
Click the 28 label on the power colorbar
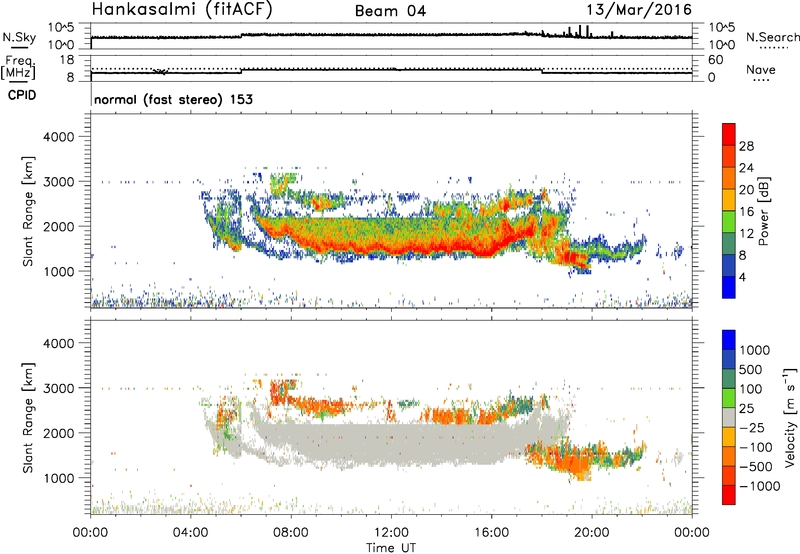point(746,146)
